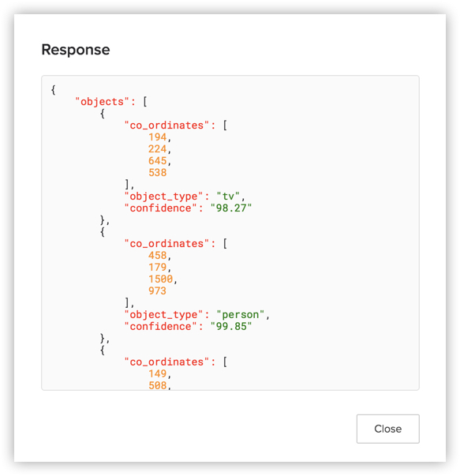
Task: Click the coordinate value 149
Action: [x=158, y=374]
